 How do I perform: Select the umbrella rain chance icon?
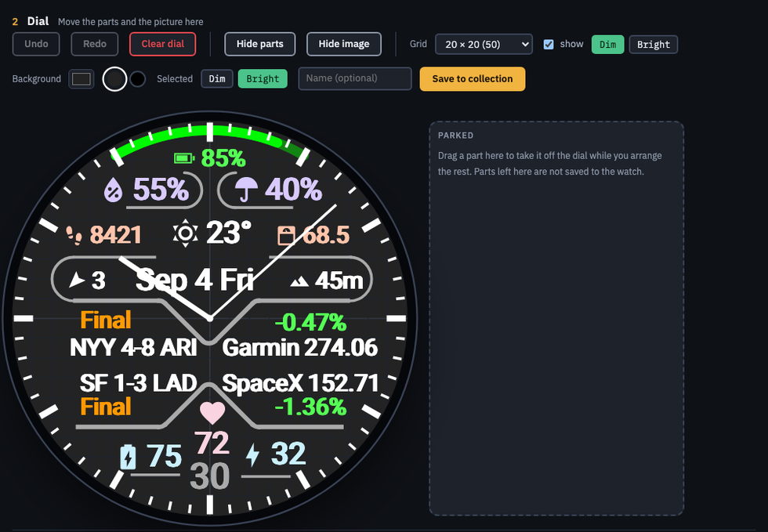[246, 190]
